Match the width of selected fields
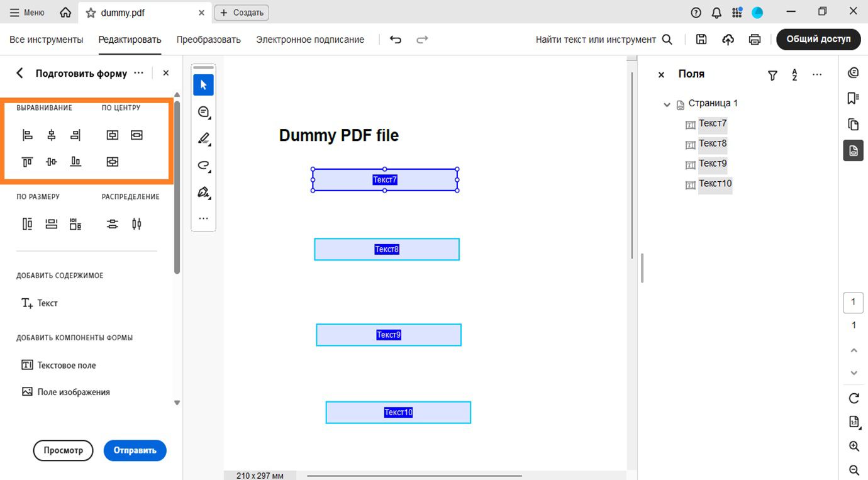This screenshot has height=480, width=868. pos(52,224)
